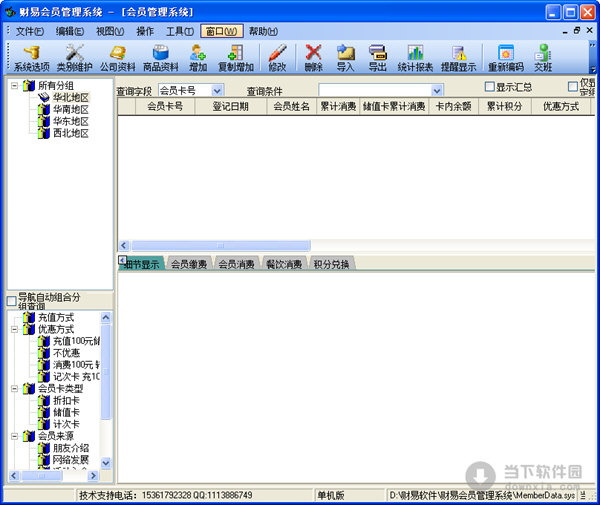Click inside 查询条件 input field
Screen dimensions: 600x505
click(x=375, y=91)
